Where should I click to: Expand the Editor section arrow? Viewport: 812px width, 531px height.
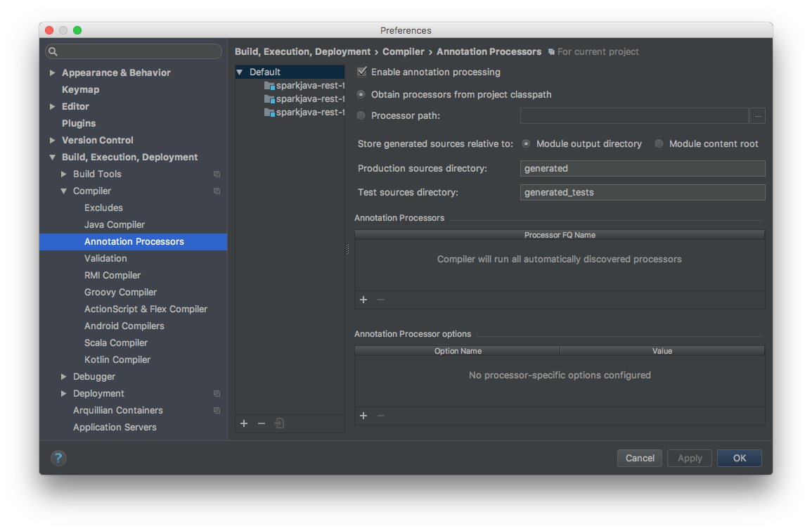tap(52, 106)
